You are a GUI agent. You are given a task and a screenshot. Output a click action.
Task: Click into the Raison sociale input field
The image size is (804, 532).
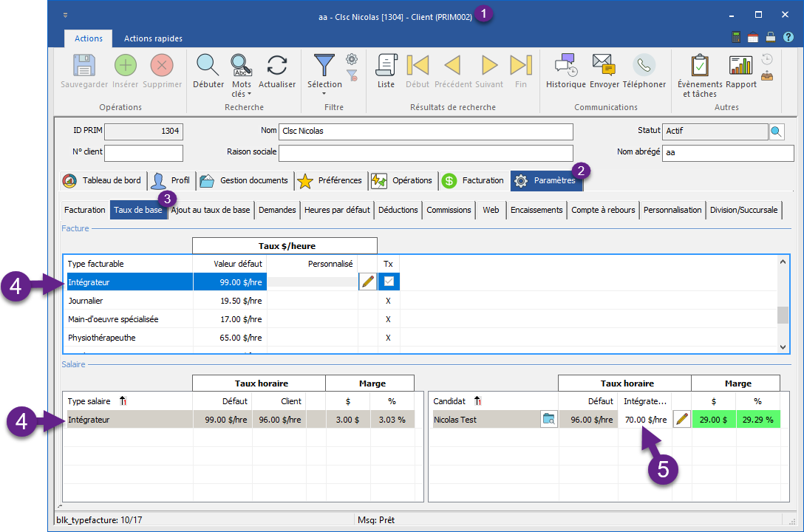426,153
